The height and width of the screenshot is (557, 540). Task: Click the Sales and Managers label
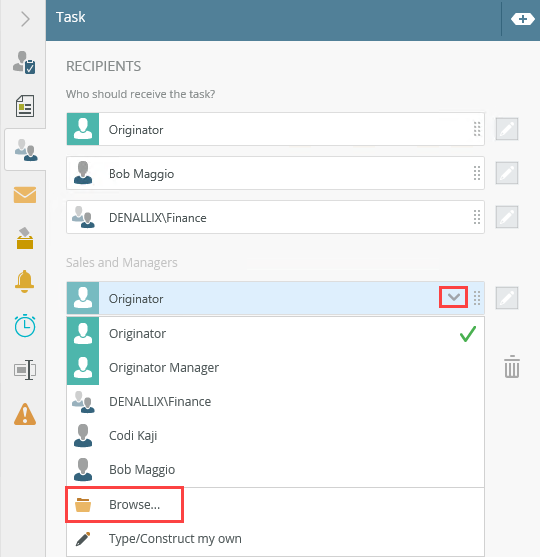pos(122,263)
